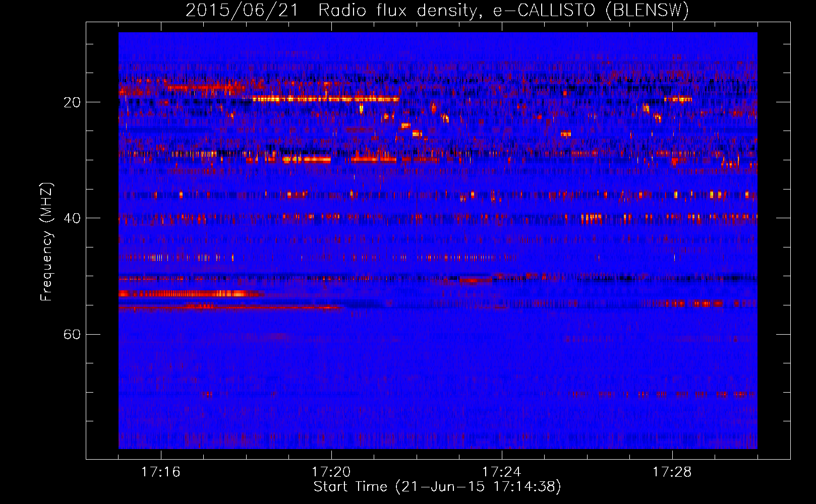Click the 'Start Time (21-Jun-15 17:14:38)' axis label
Viewport: 816px width, 504px height.
tap(437, 487)
